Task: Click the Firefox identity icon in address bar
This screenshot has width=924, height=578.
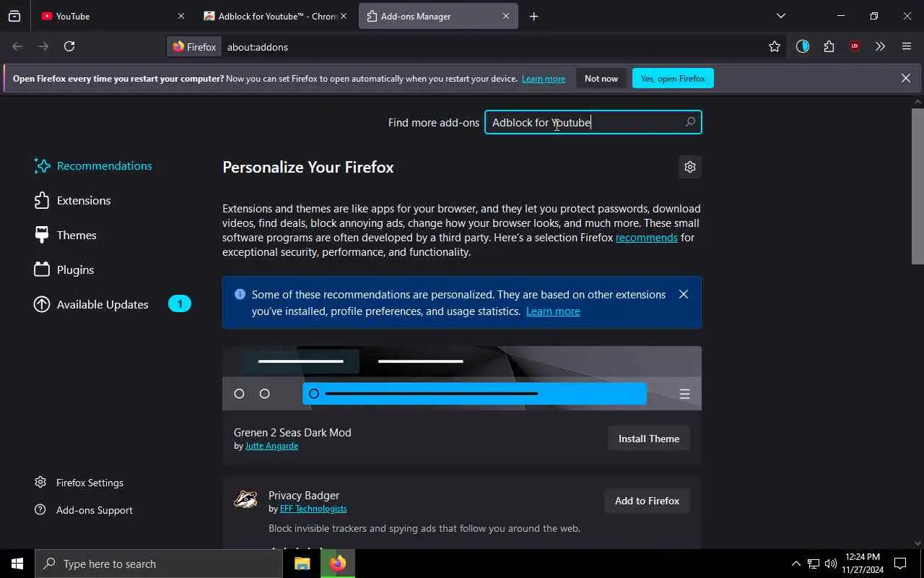Action: click(194, 46)
